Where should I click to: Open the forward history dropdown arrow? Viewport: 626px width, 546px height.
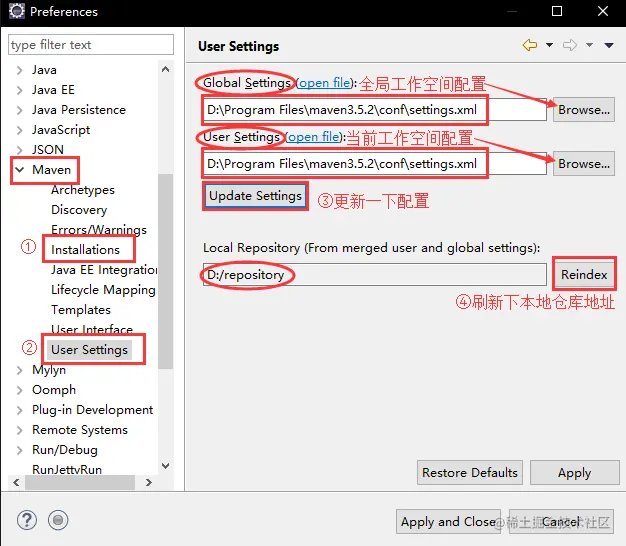click(x=589, y=45)
